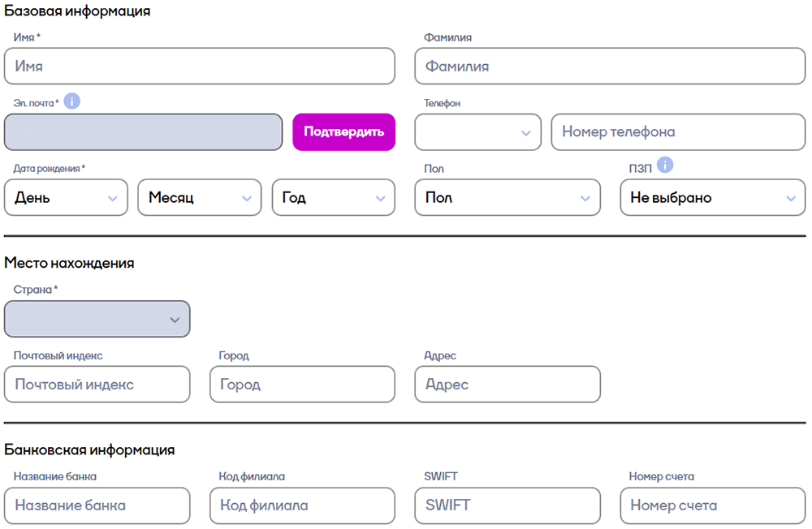
Task: Click info icon next to Эл. почта
Action: (x=72, y=101)
